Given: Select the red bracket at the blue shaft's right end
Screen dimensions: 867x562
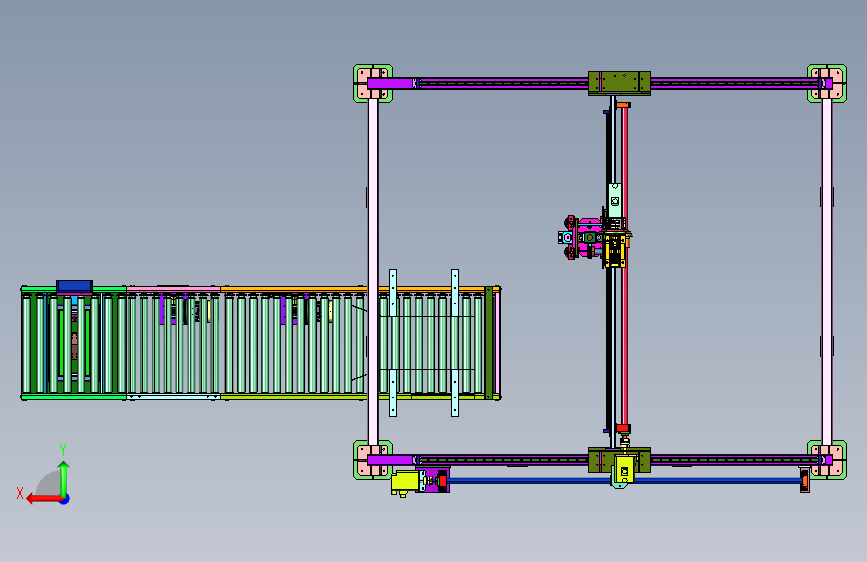Looking at the screenshot, I should point(805,480).
